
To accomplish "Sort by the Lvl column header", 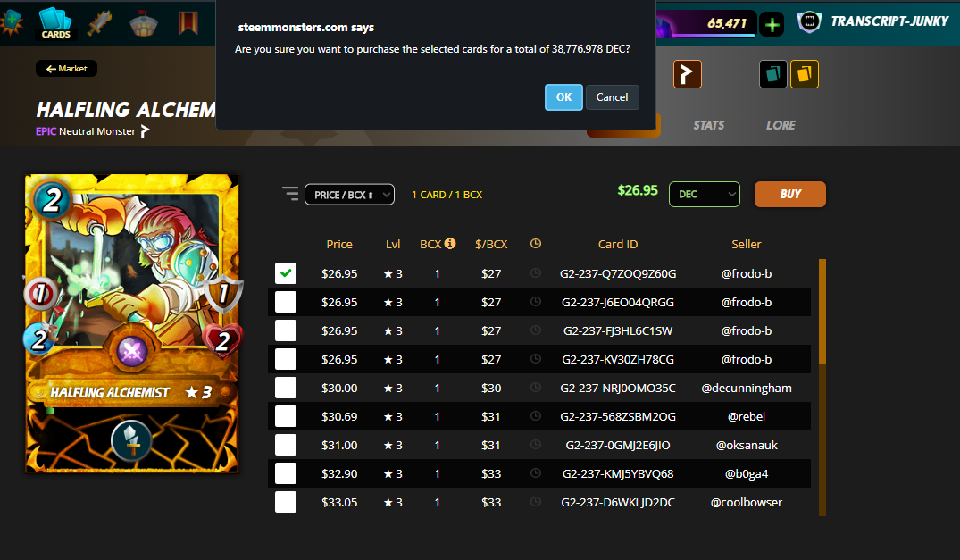I will tap(393, 244).
